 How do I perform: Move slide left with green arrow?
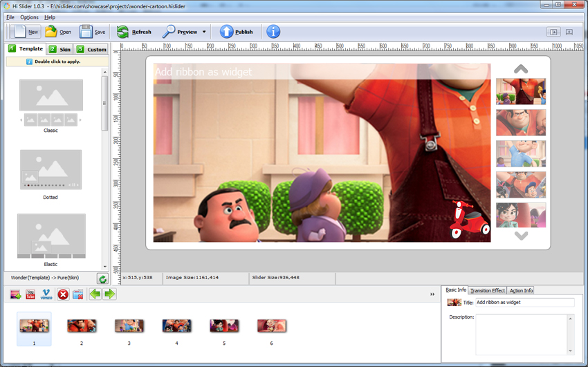pyautogui.click(x=95, y=294)
